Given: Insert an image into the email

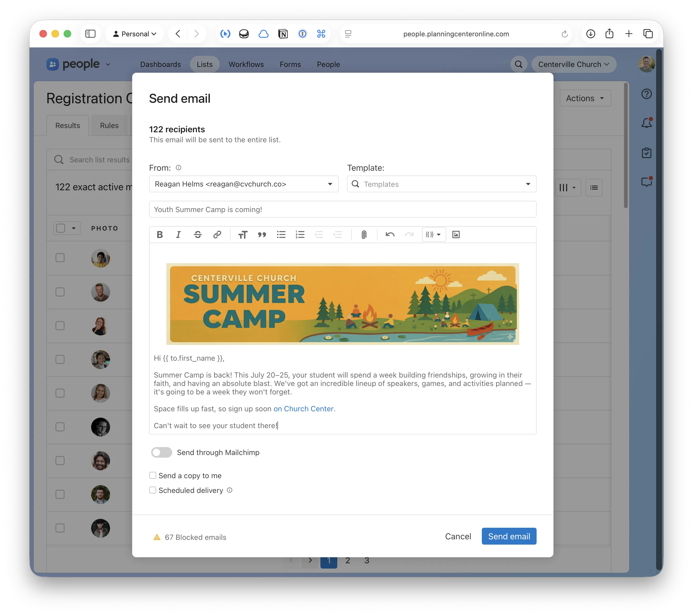Looking at the screenshot, I should click(x=456, y=234).
